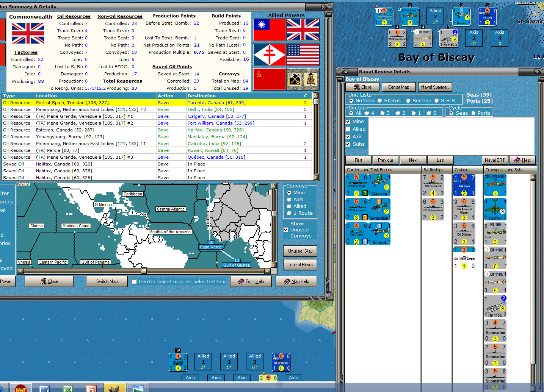Click the CVL Argus carrier counter
The width and height of the screenshot is (544, 392).
pos(357,234)
